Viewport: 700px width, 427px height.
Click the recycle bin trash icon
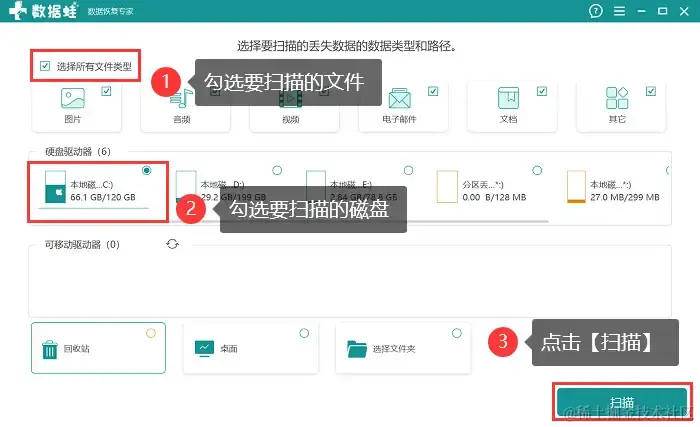50,349
